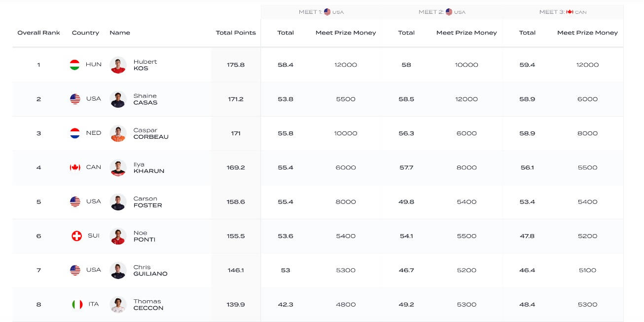Click the Country column header
Screen dimensions: 644x322
pyautogui.click(x=85, y=33)
